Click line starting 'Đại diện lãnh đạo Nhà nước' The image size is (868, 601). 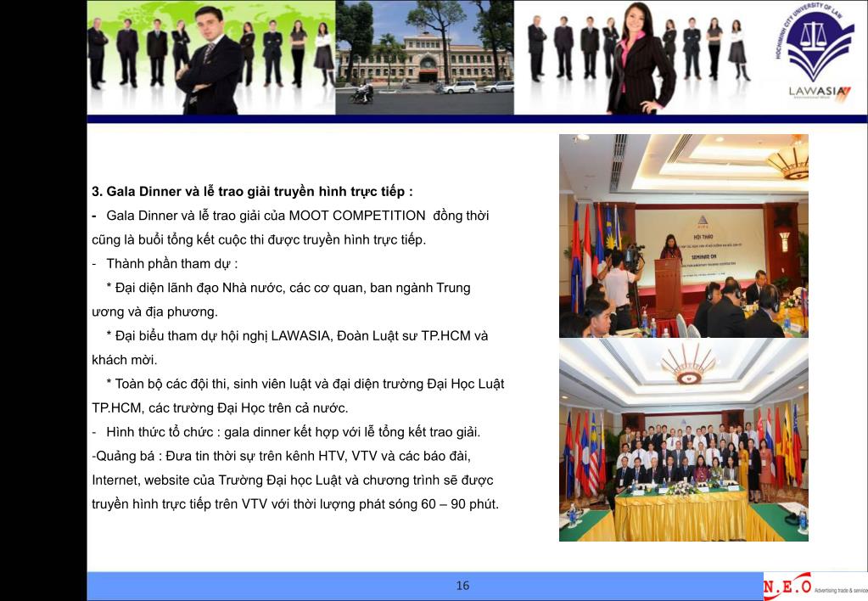288,288
